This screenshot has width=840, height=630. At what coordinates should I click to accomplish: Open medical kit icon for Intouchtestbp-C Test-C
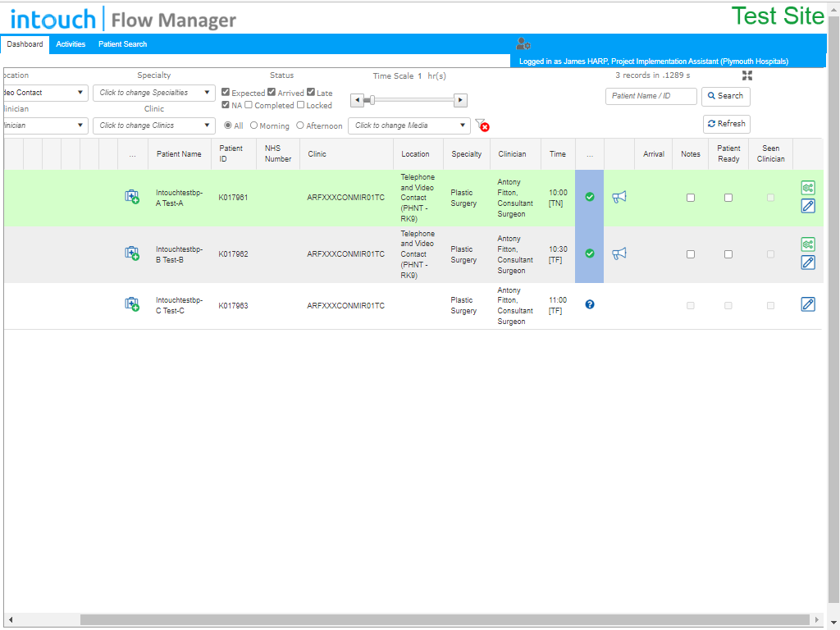point(132,304)
